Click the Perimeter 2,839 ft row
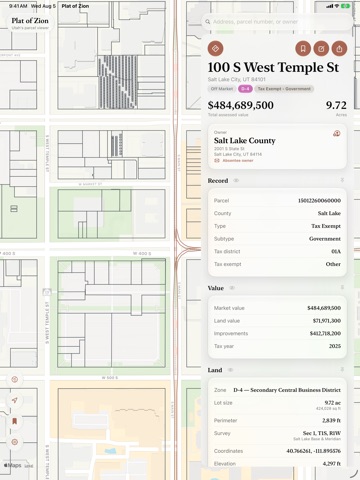This screenshot has height=480, width=360. click(x=277, y=420)
